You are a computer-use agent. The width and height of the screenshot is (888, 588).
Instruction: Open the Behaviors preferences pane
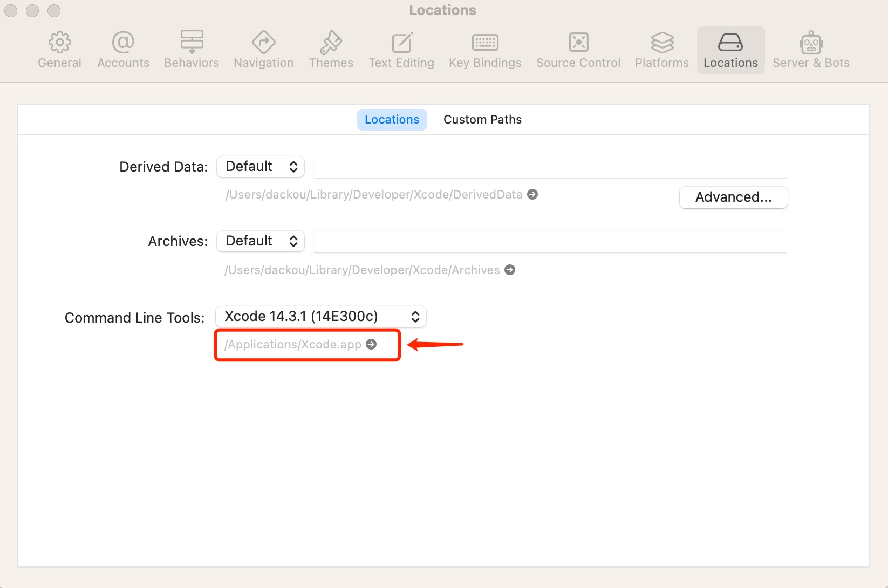(x=192, y=50)
